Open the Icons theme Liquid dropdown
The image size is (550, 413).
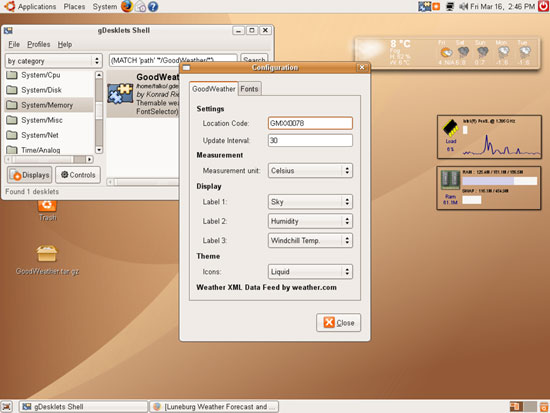coord(310,272)
